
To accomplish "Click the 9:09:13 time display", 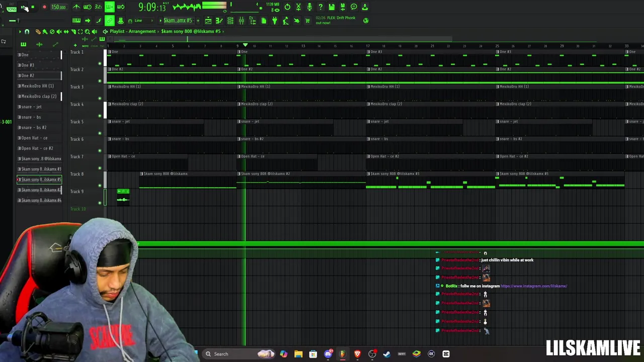I will [152, 8].
